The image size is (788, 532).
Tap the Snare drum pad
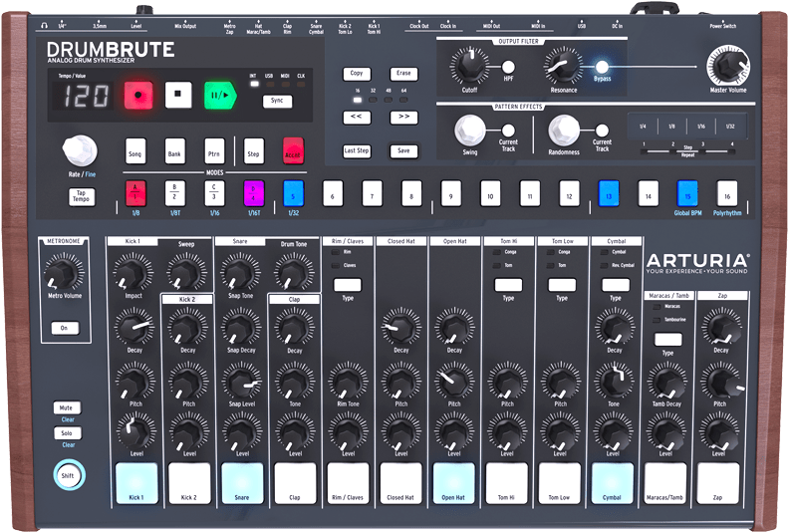[x=242, y=481]
